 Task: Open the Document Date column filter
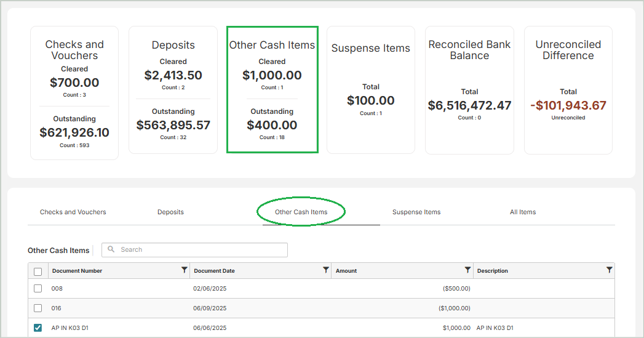[x=325, y=270]
